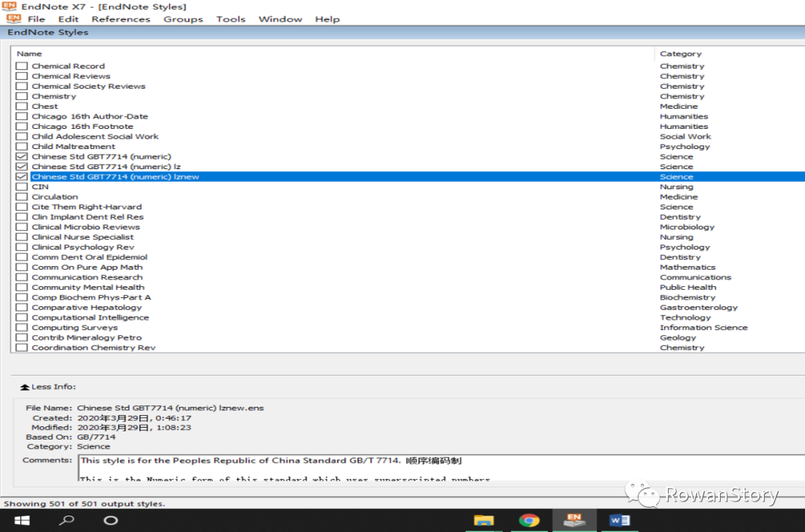Click the EndNote icon beside the File menu
The width and height of the screenshot is (805, 532).
(13, 19)
